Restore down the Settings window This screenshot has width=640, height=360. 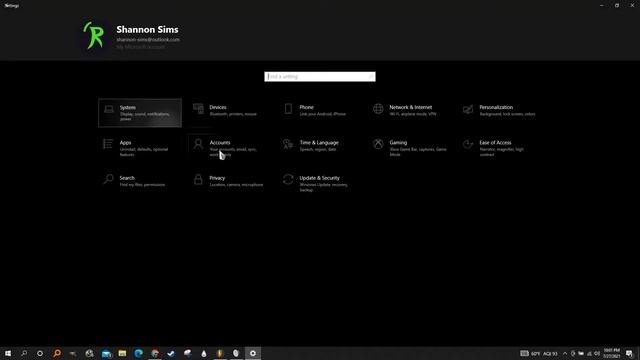[x=617, y=5]
